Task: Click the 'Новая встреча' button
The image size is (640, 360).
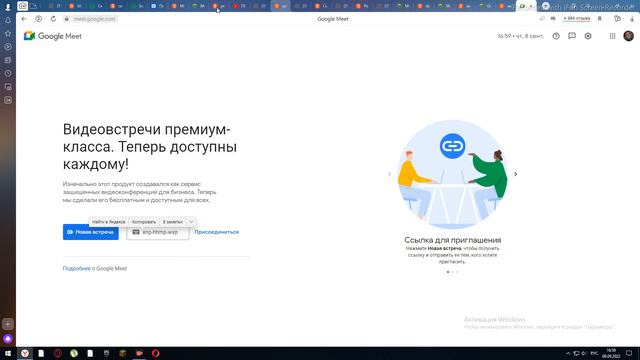Action: click(91, 232)
